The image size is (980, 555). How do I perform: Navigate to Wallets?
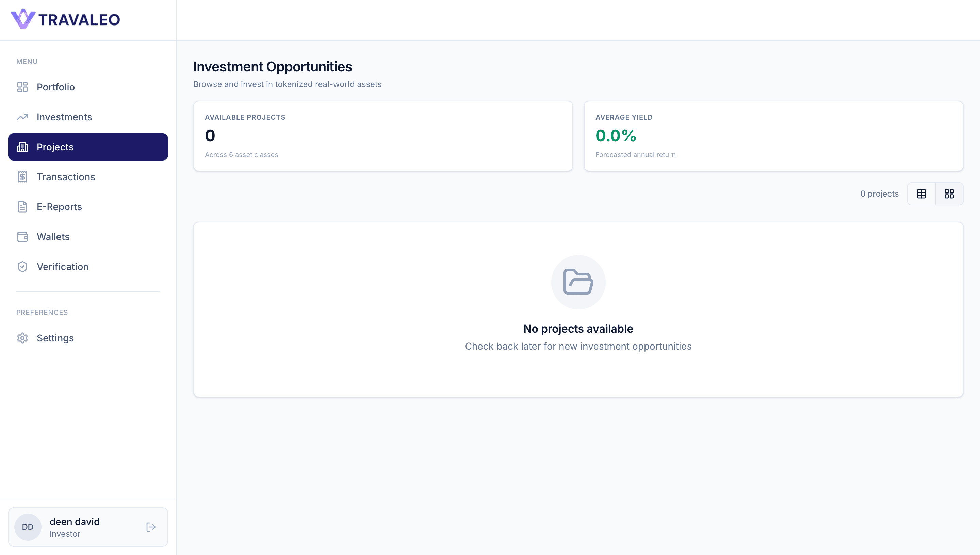pyautogui.click(x=88, y=237)
